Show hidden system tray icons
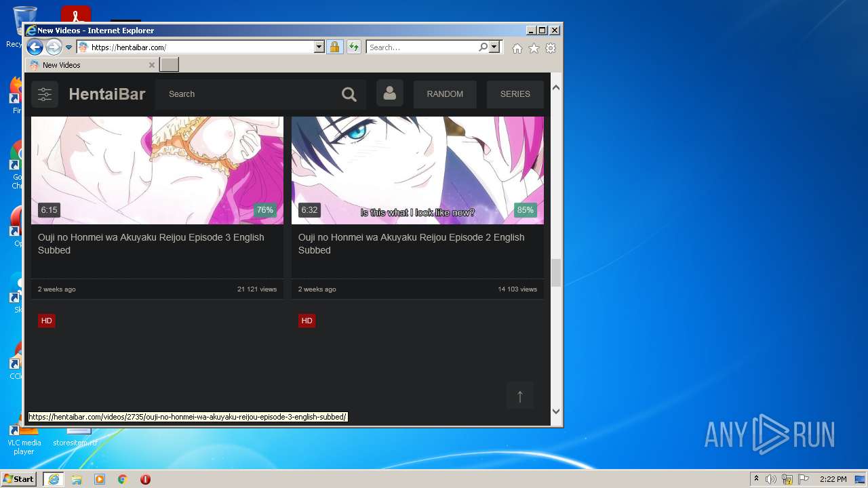The width and height of the screenshot is (868, 488). click(756, 479)
